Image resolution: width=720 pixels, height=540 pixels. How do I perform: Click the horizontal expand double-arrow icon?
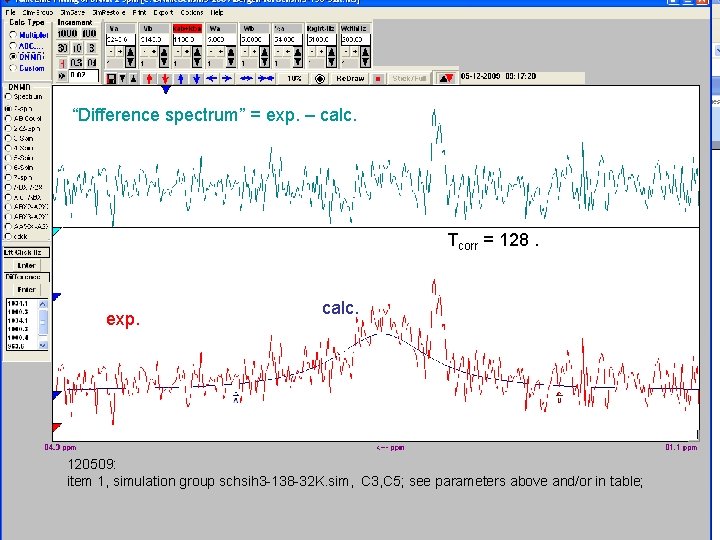(247, 79)
